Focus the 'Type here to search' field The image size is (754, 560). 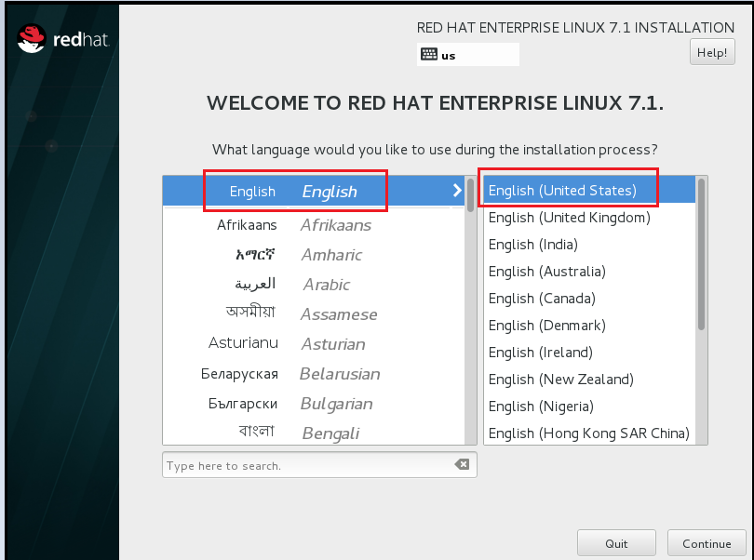pos(319,465)
